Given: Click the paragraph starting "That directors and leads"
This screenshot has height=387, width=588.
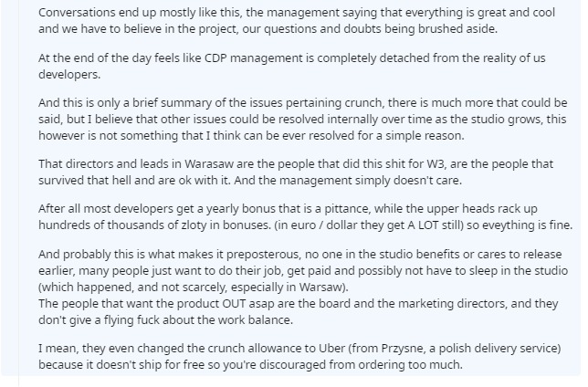Looking at the screenshot, I should [292, 172].
